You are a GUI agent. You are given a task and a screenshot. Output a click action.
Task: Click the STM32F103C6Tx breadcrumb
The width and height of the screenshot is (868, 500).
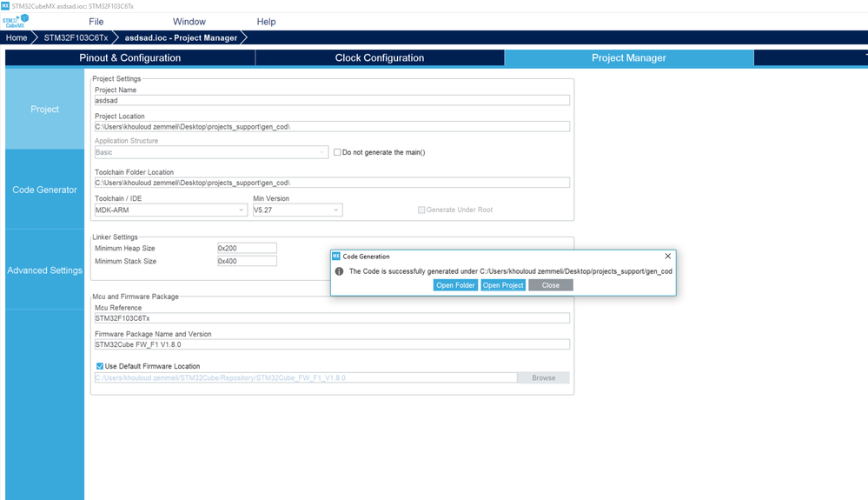(76, 37)
